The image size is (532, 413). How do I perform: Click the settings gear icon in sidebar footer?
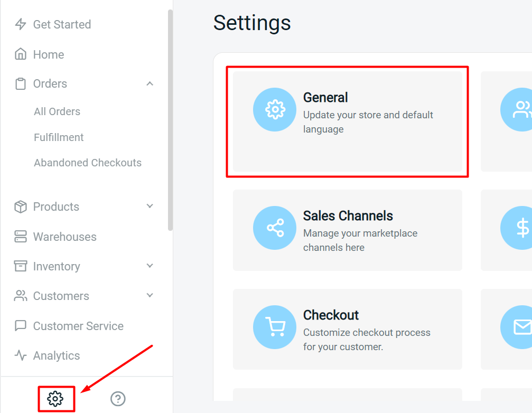tap(55, 399)
